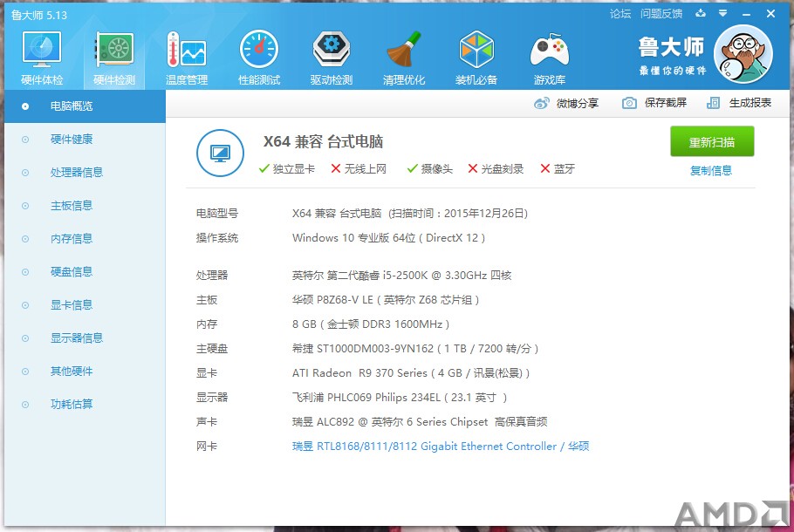Image resolution: width=794 pixels, height=532 pixels.
Task: Open the 硬件体检 hardware checkup icon
Action: pos(42,58)
